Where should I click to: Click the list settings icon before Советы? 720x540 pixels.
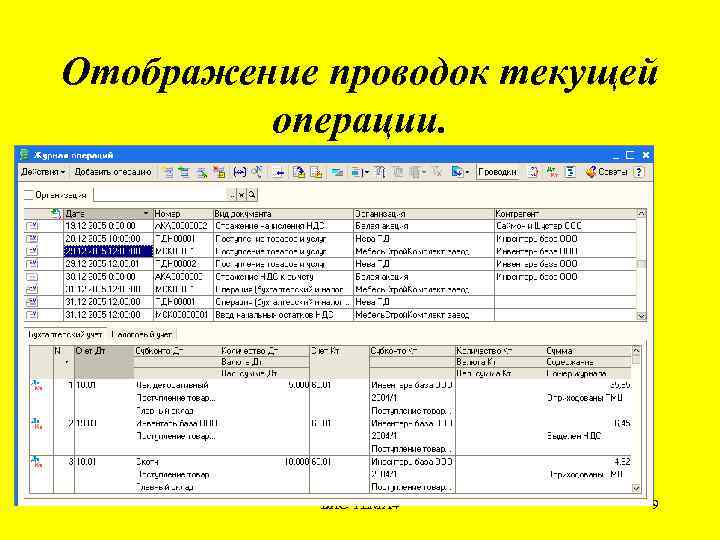pyautogui.click(x=570, y=172)
